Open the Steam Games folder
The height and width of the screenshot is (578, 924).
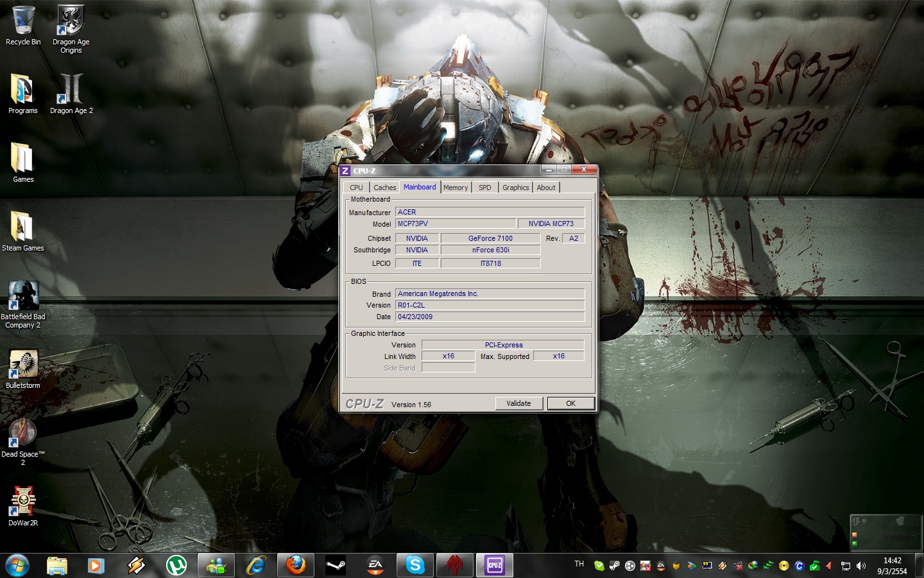[23, 231]
